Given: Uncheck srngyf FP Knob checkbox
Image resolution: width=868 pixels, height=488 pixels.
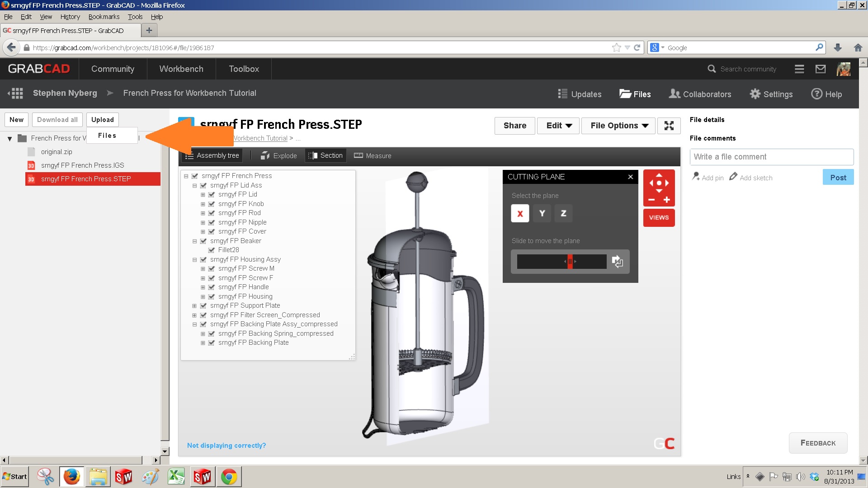Looking at the screenshot, I should click(x=211, y=204).
